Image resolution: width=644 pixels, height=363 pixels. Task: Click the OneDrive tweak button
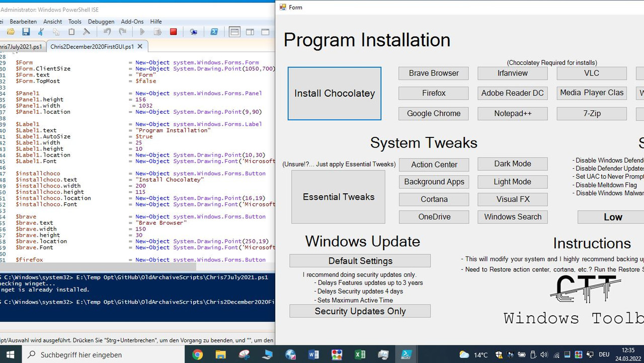(x=434, y=217)
